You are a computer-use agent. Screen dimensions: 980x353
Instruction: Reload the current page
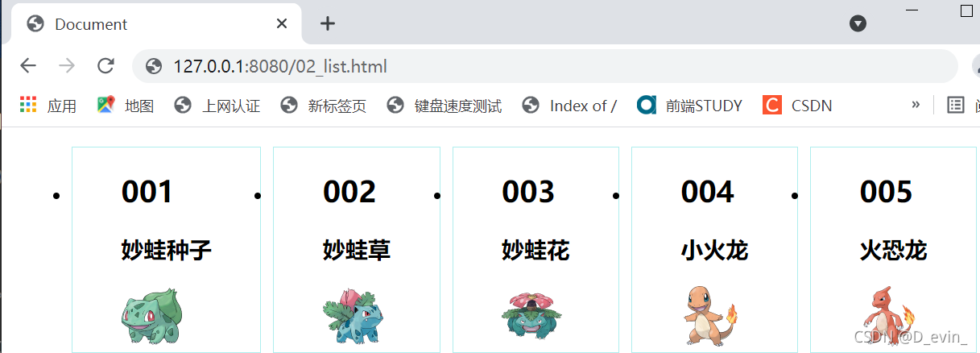[105, 66]
